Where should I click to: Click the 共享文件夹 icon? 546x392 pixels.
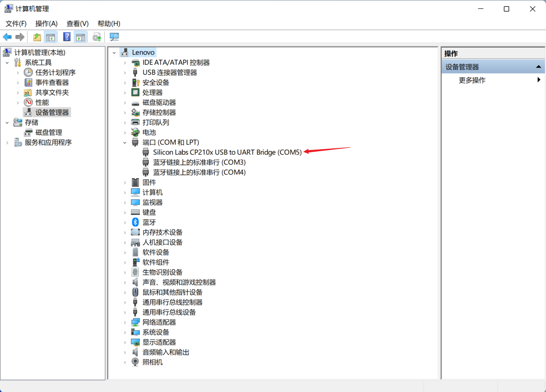click(28, 92)
